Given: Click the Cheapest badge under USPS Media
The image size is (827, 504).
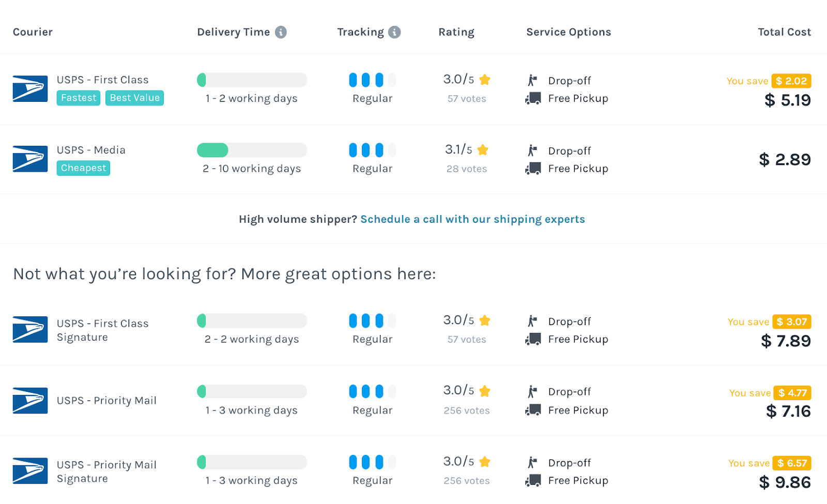Looking at the screenshot, I should [x=83, y=168].
